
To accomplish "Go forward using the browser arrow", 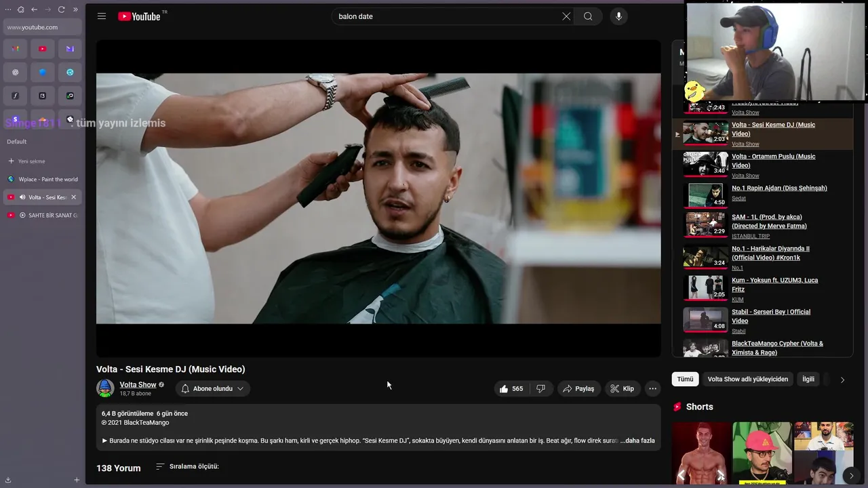I will pos(47,9).
